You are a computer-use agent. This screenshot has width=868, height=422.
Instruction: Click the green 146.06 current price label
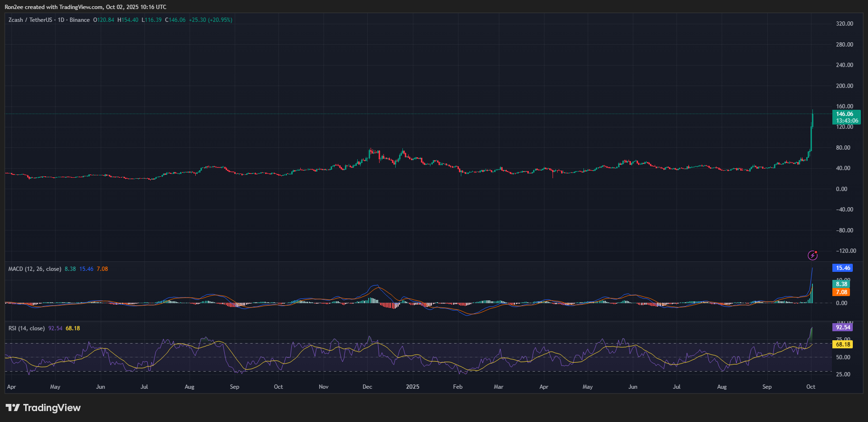846,114
